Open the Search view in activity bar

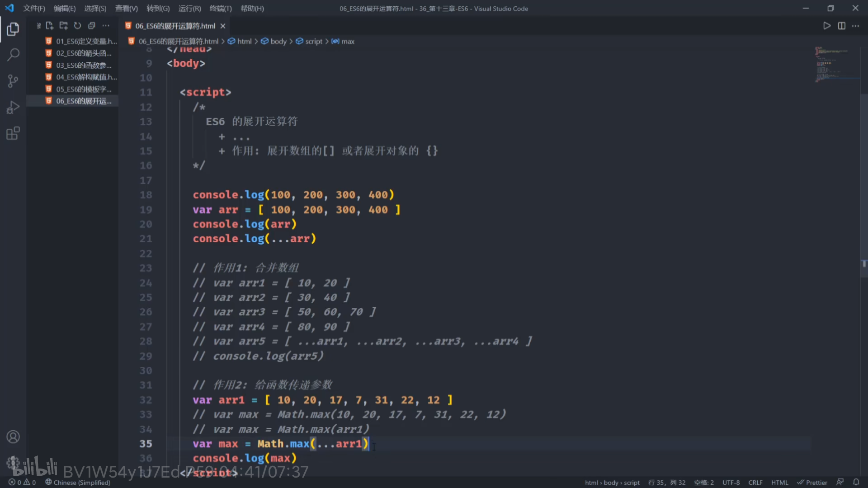[13, 55]
